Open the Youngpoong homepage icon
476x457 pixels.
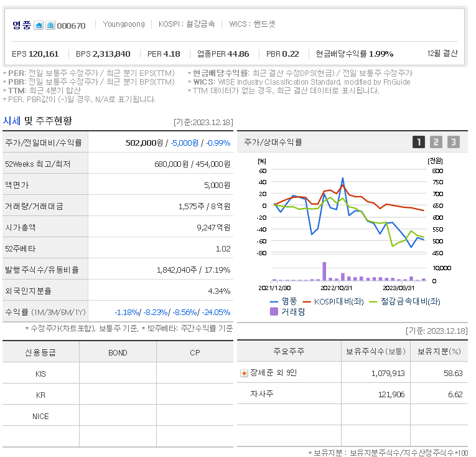39,26
